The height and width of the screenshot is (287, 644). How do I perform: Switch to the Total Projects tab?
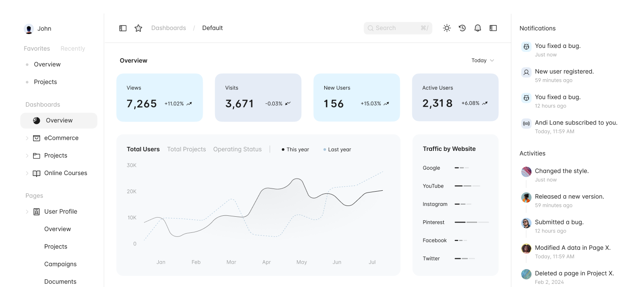click(x=186, y=150)
